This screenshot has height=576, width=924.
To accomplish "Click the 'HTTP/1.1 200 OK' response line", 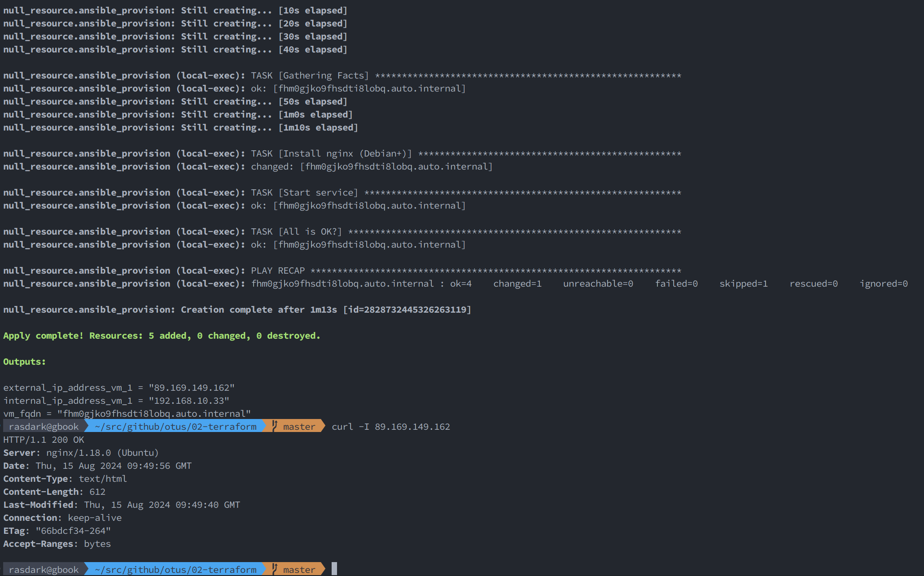I will [x=44, y=440].
